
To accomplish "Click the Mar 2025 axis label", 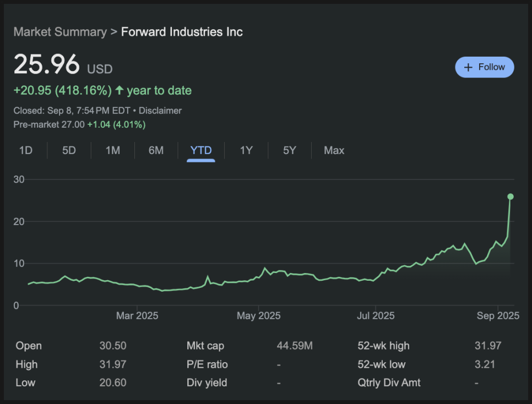I will tap(137, 316).
